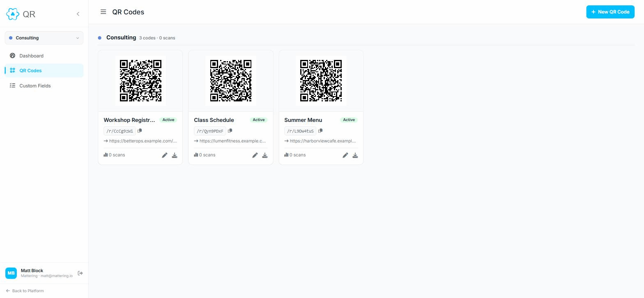Image resolution: width=644 pixels, height=298 pixels.
Task: Download the Summer Menu QR code
Action: coord(355,155)
